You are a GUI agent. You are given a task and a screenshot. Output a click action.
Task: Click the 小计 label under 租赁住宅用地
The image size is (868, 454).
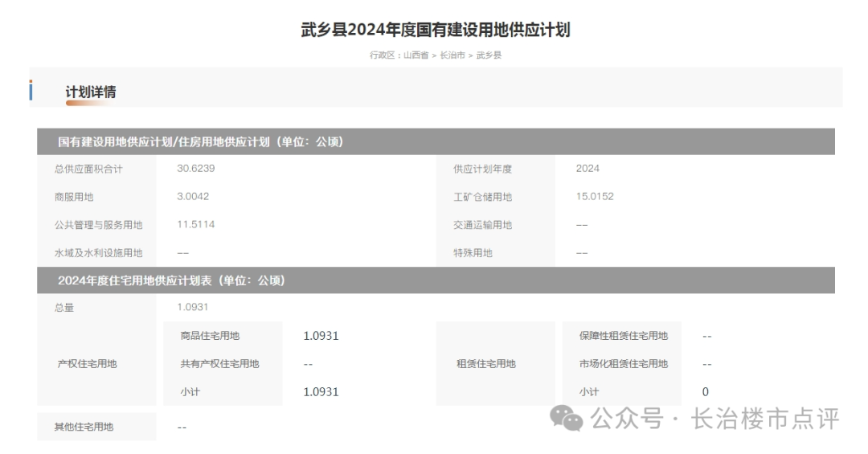[589, 392]
